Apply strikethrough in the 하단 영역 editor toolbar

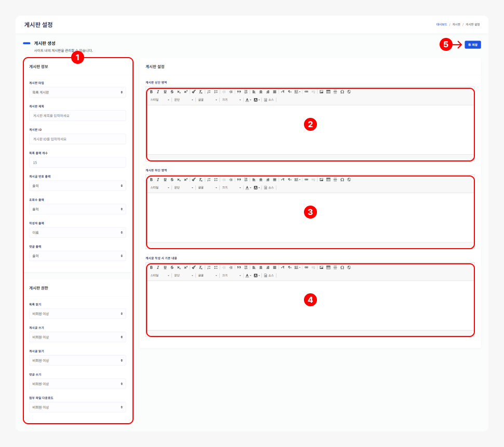[x=172, y=180]
